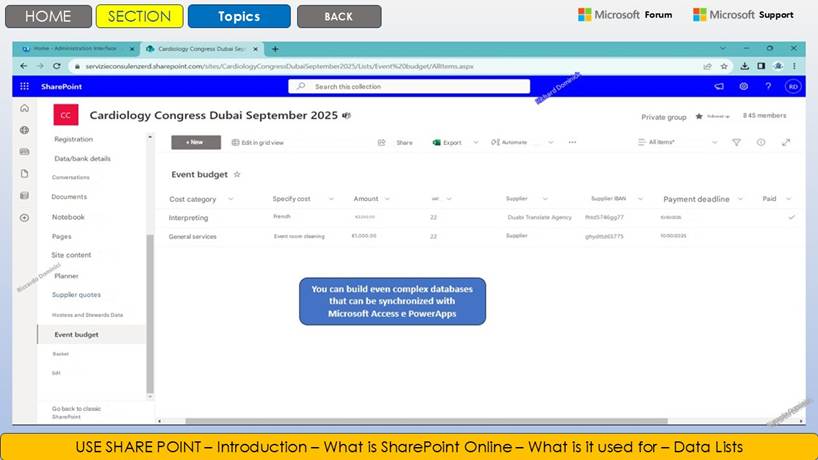Switch to Home Administration Interface tab
The height and width of the screenshot is (460, 818).
tap(76, 49)
